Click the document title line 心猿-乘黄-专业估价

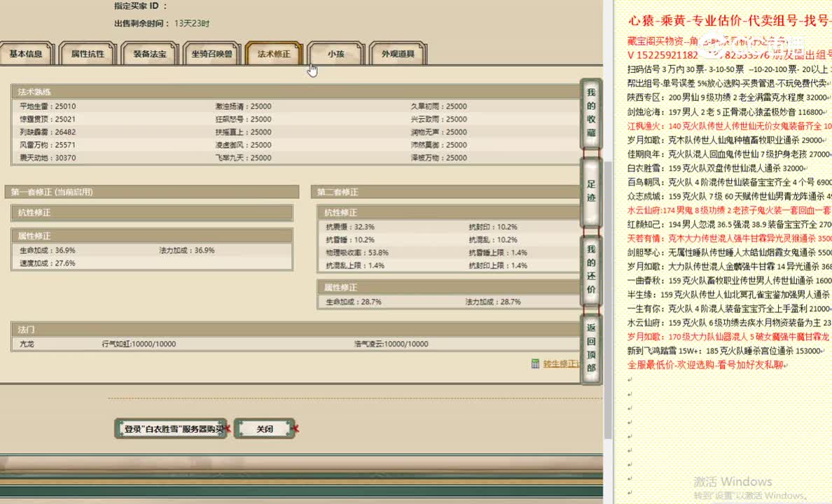pos(730,21)
